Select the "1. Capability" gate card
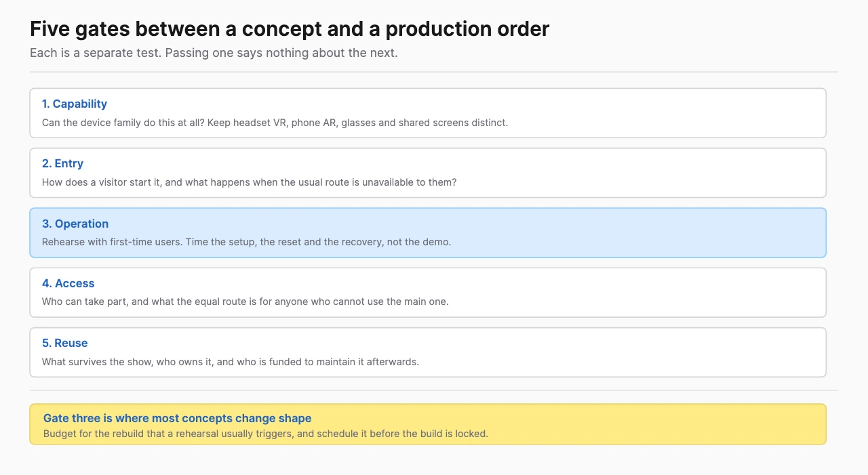868x475 pixels. [x=428, y=113]
